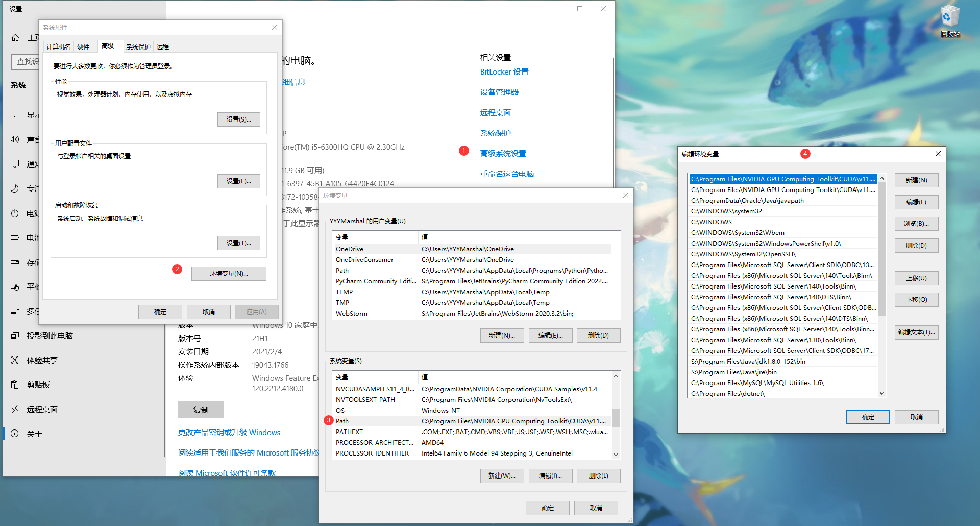Screen dimensions: 980x526
Task: Open the Recycle Bin desktop icon
Action: point(950,21)
